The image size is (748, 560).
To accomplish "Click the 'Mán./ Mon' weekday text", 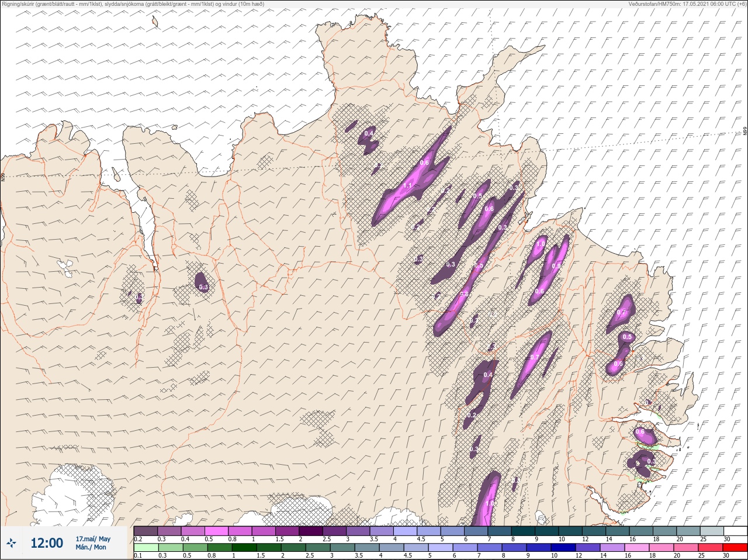I will click(x=91, y=548).
